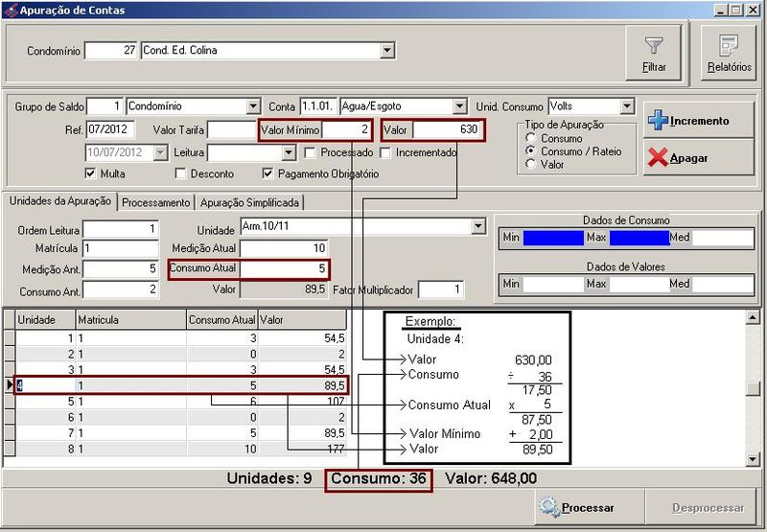Click the Filtrar funnel icon
This screenshot has width=767, height=532.
pyautogui.click(x=654, y=45)
